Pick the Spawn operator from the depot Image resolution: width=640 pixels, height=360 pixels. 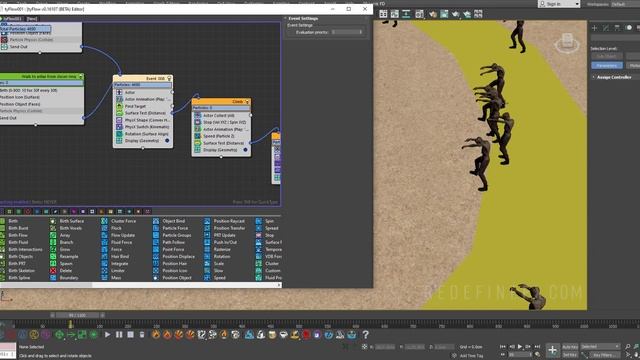62,264
